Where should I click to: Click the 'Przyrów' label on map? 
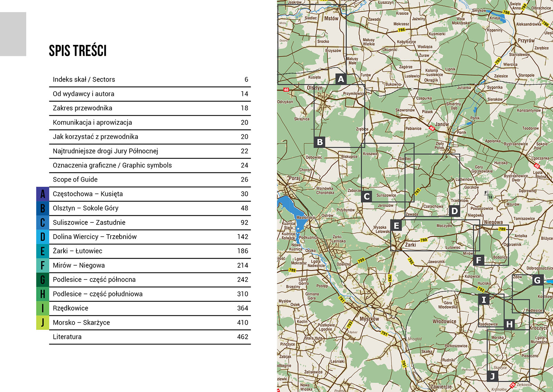pyautogui.click(x=526, y=41)
